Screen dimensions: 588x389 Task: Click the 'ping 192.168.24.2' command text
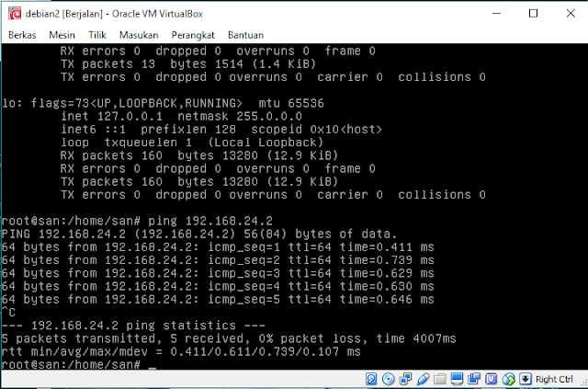tap(210, 221)
